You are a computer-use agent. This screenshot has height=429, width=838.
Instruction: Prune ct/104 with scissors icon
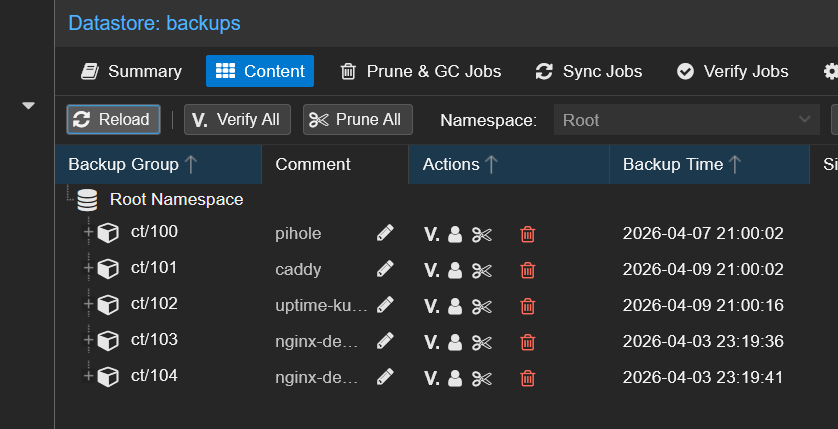482,379
